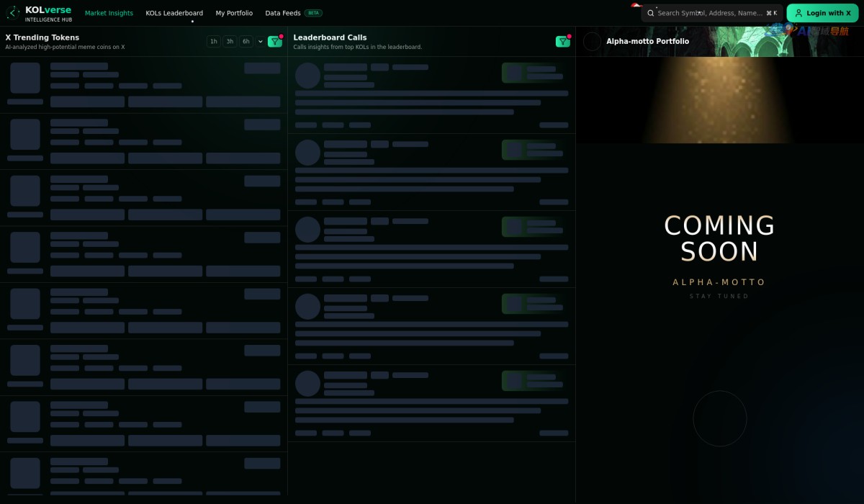
Task: Click the Alpha-motto Portfolio title
Action: pos(647,42)
